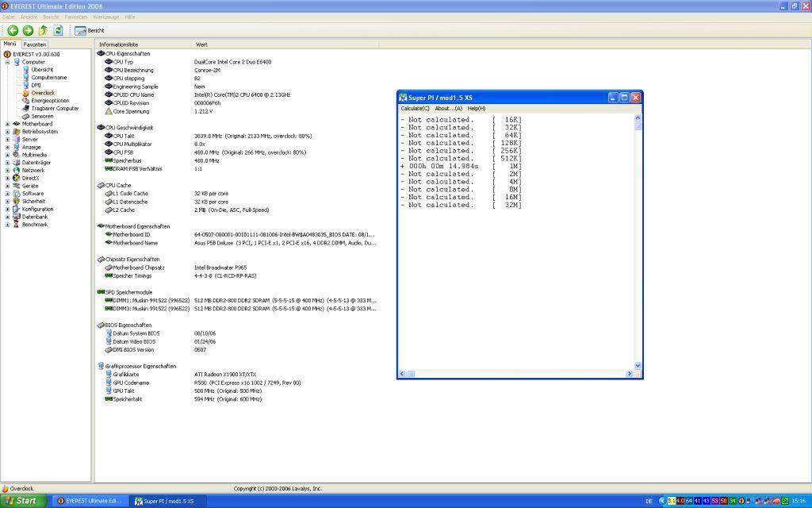Switch to the Menü tab in sidebar

(x=10, y=44)
